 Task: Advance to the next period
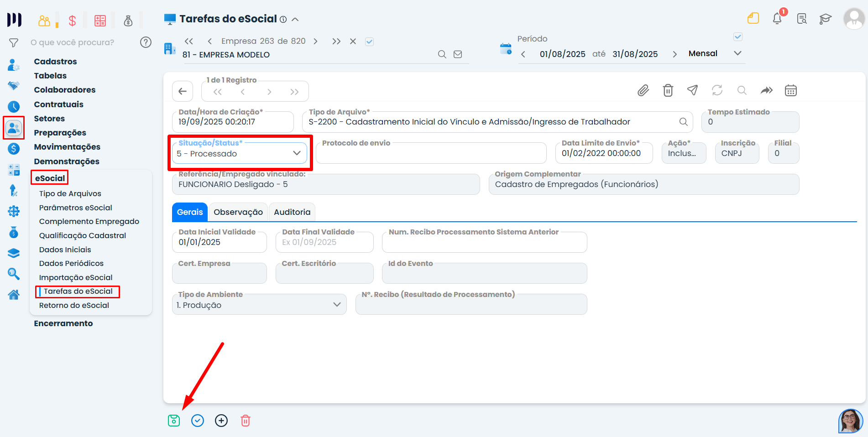point(675,54)
